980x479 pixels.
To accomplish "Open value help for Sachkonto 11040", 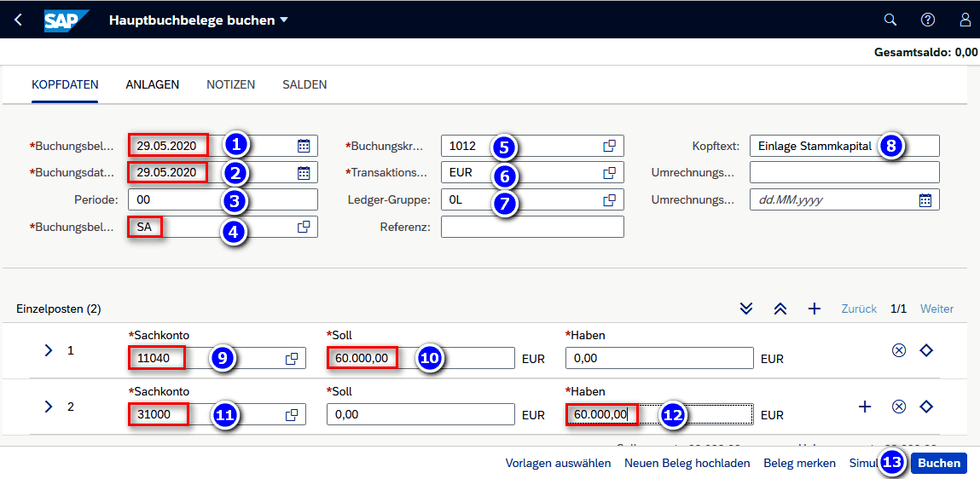I will [292, 359].
